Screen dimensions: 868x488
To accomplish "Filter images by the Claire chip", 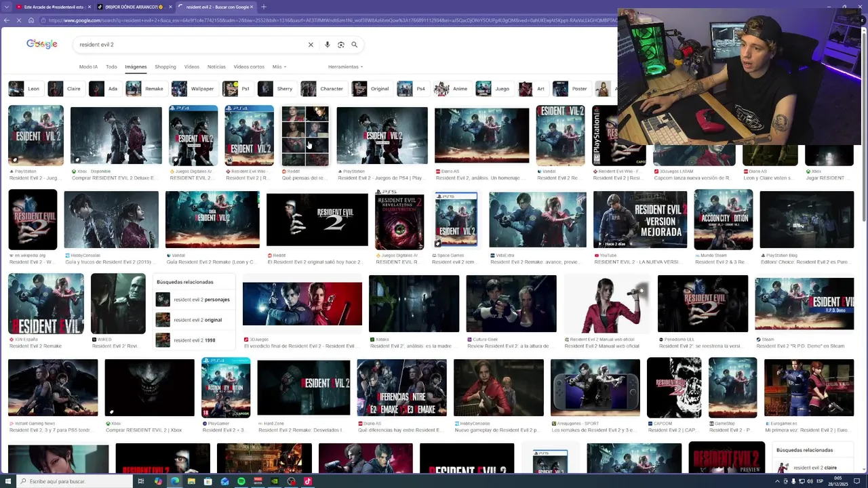I will coord(66,89).
